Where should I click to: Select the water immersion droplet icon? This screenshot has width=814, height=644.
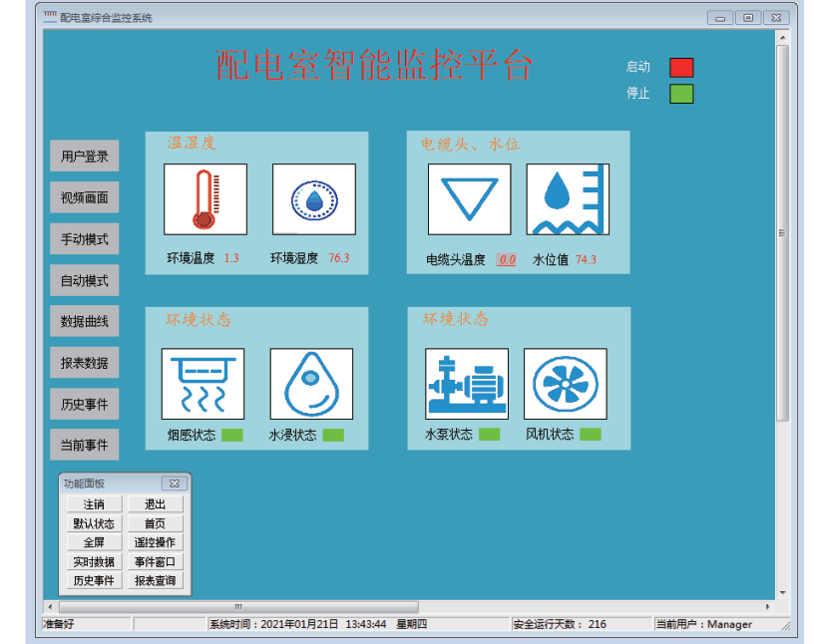311,384
